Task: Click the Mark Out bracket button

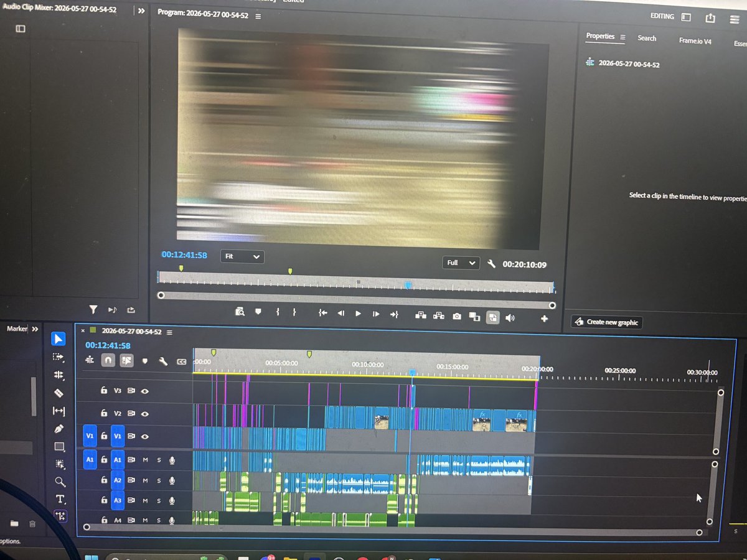Action: (294, 314)
